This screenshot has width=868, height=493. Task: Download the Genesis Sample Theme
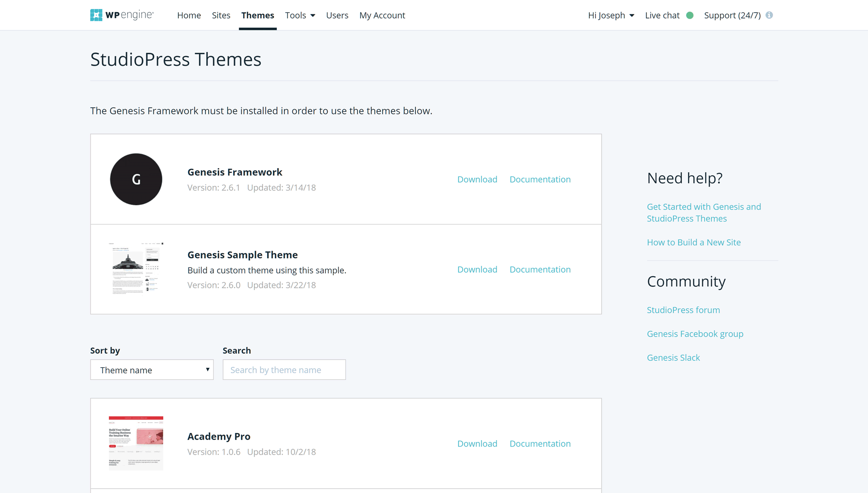(x=477, y=269)
